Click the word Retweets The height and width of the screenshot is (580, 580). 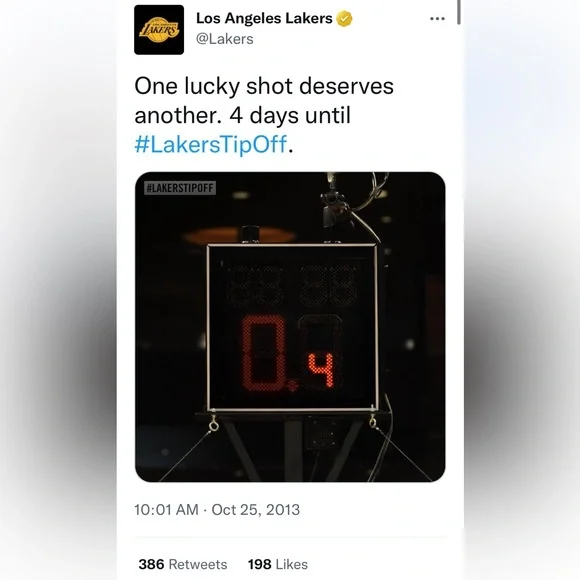pyautogui.click(x=198, y=564)
